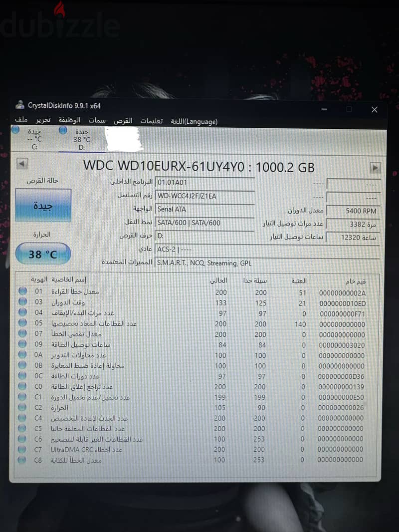The height and width of the screenshot is (532, 399).
Task: Click the power on hours 12320 value
Action: pos(353,238)
